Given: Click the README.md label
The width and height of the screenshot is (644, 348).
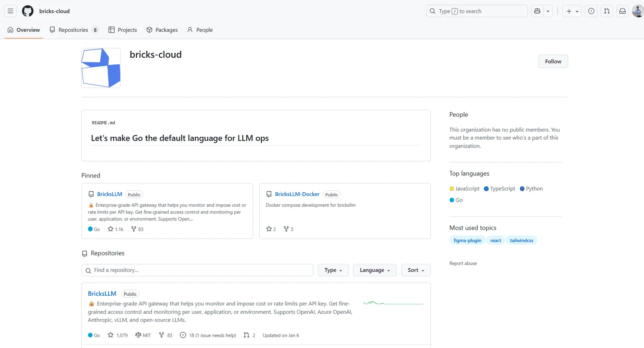Looking at the screenshot, I should tap(103, 123).
